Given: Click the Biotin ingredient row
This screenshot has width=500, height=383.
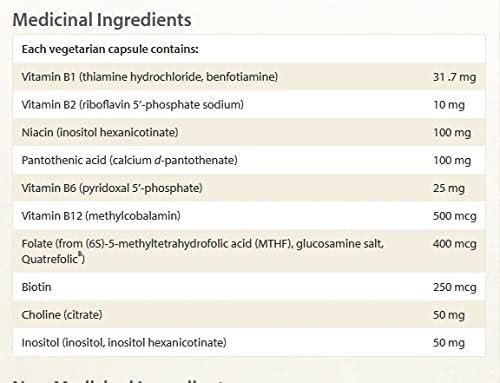Looking at the screenshot, I should tap(249, 287).
